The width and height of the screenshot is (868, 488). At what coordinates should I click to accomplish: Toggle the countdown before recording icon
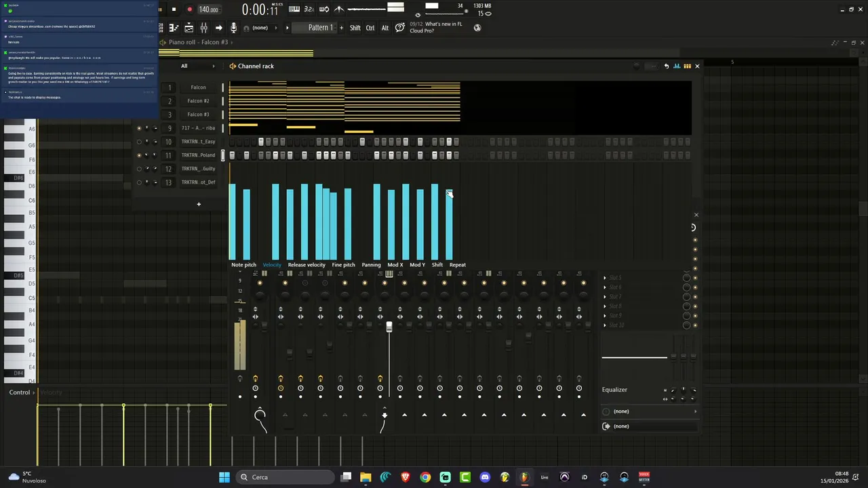[309, 9]
